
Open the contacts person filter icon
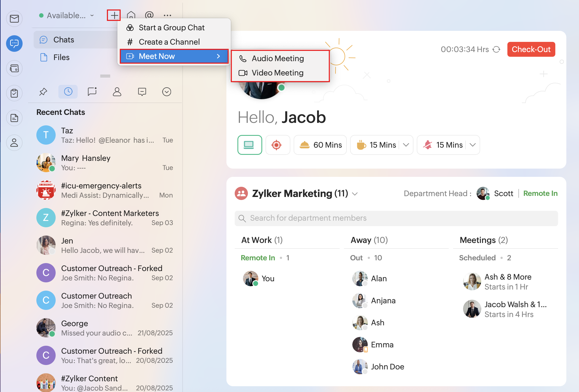coord(117,92)
